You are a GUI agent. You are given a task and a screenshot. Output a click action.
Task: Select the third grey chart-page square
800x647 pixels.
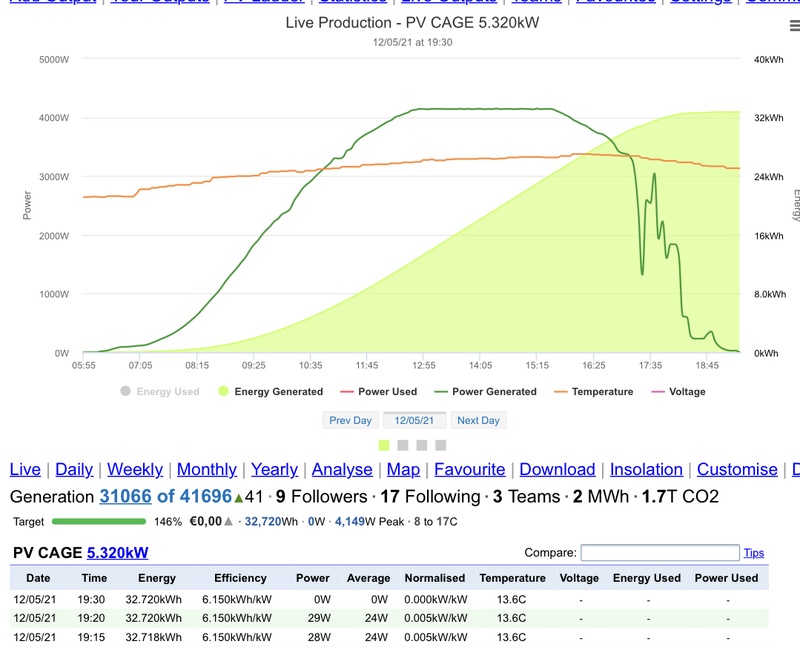(421, 445)
